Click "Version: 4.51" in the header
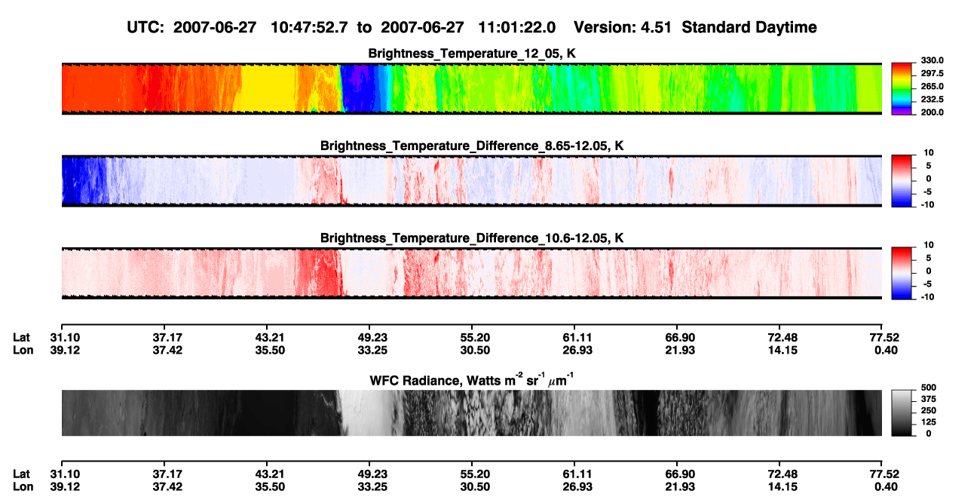This screenshot has width=980, height=503. coord(622,27)
